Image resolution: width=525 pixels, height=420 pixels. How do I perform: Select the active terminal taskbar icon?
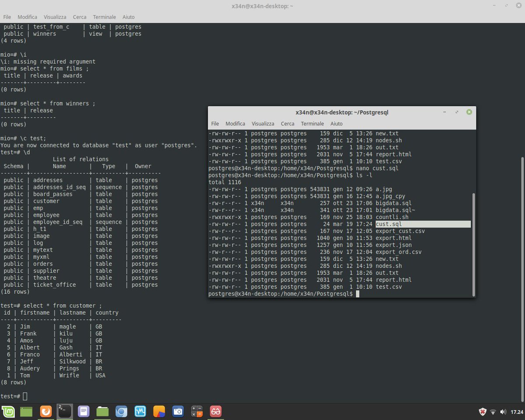(x=65, y=411)
